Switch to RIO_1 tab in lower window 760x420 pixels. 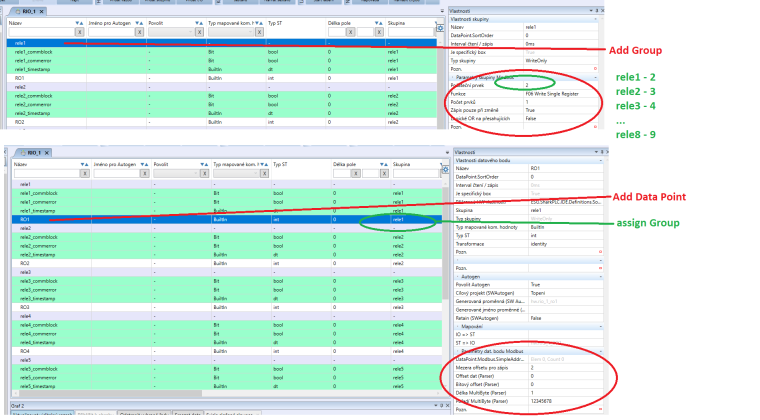coord(32,152)
